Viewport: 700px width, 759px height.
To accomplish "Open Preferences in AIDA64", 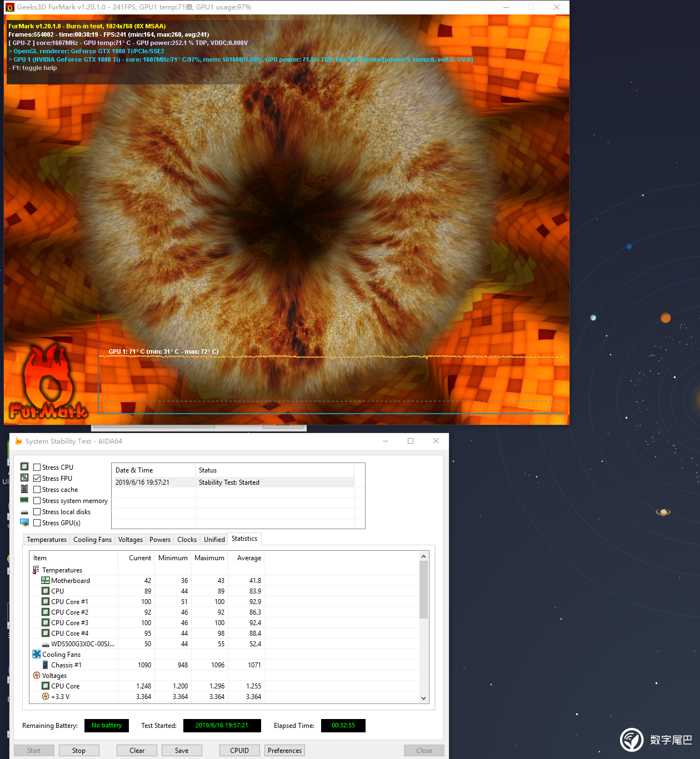I will tap(285, 750).
